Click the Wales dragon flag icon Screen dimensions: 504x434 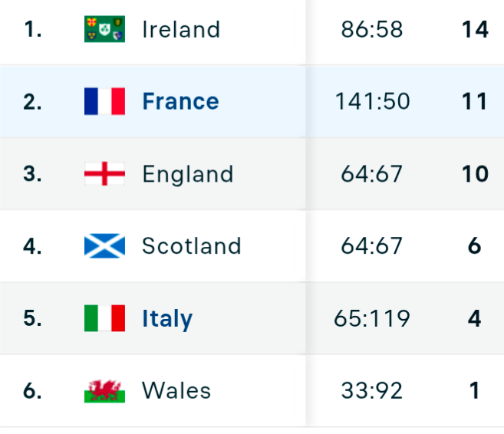click(104, 390)
